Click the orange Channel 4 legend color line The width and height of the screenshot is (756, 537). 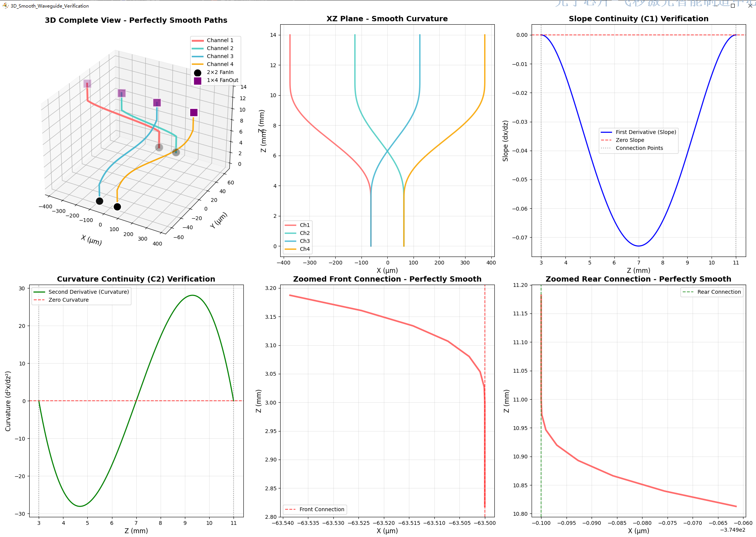pos(197,64)
